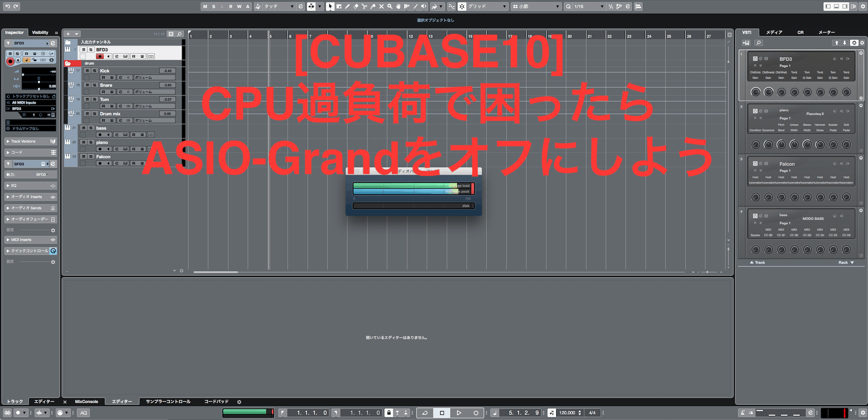Viewport: 868px width, 420px height.
Task: Mute the Snare track
Action: pyautogui.click(x=87, y=85)
